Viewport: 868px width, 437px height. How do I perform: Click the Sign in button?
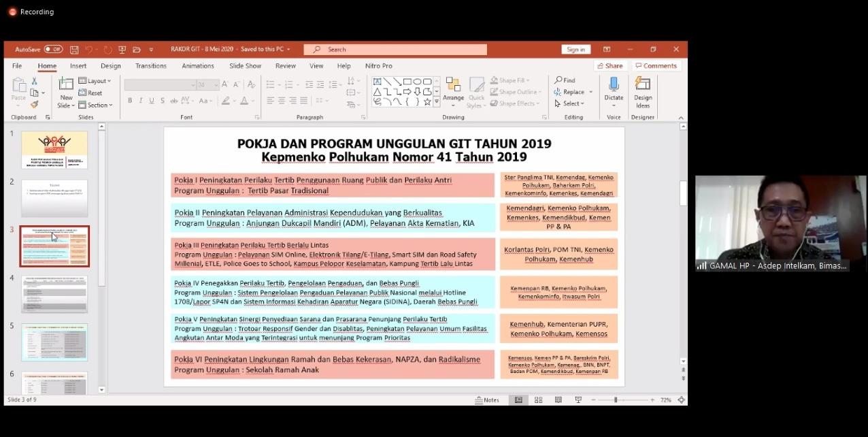pos(575,50)
